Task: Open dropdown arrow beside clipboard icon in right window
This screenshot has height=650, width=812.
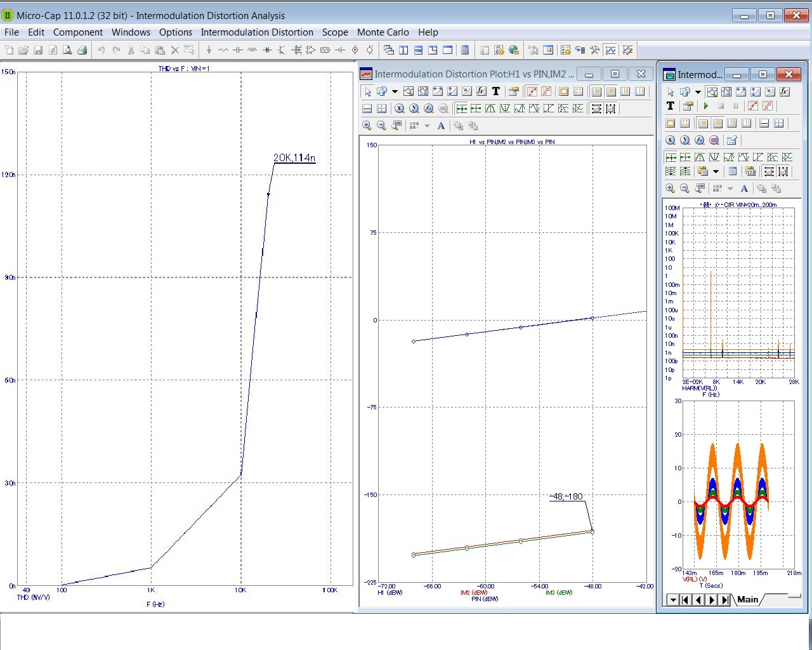Action: (716, 171)
